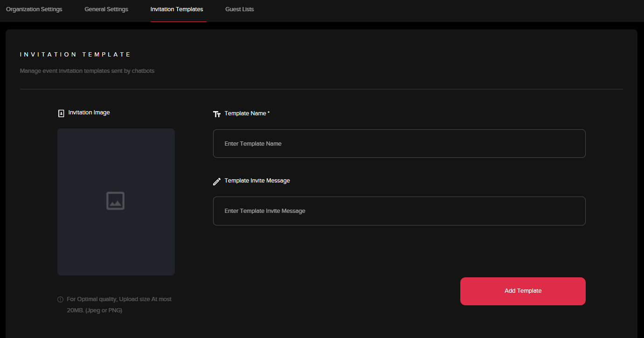
Task: Click the info icon beside upload size note
Action: (60, 299)
